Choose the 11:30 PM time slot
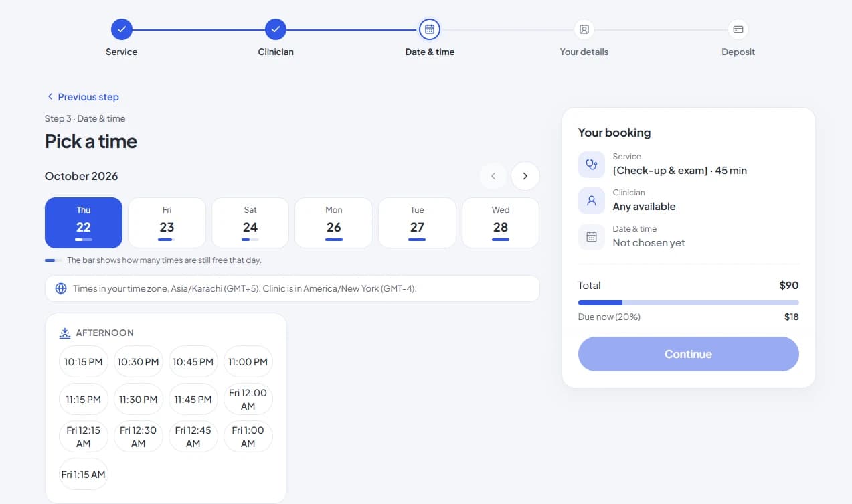 pos(139,400)
